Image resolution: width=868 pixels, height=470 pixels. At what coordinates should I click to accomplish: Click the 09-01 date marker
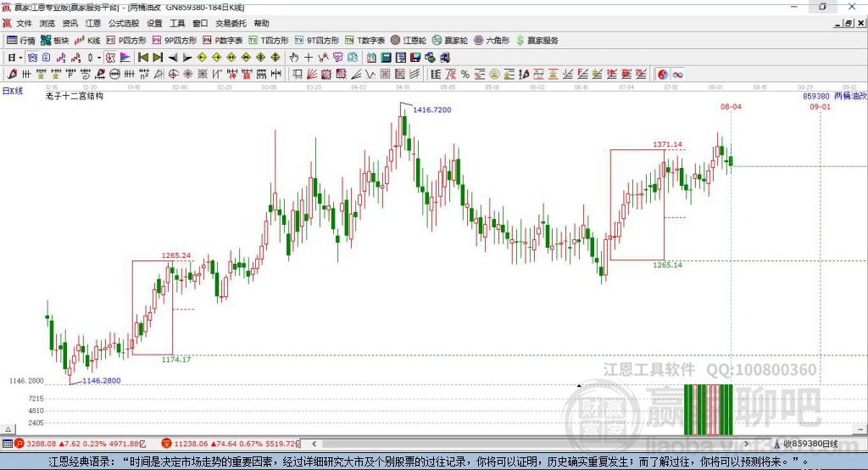click(x=820, y=106)
